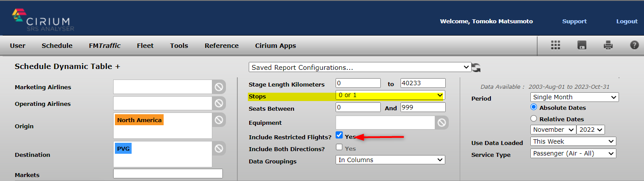Open the Period Single Month dropdown
Image resolution: width=644 pixels, height=181 pixels.
[x=575, y=97]
